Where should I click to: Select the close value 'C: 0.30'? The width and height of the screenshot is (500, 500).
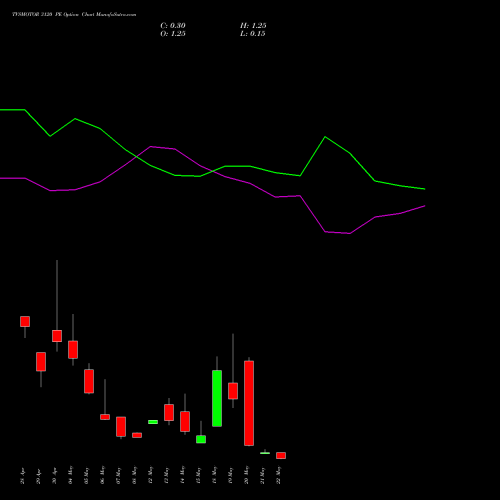173,26
